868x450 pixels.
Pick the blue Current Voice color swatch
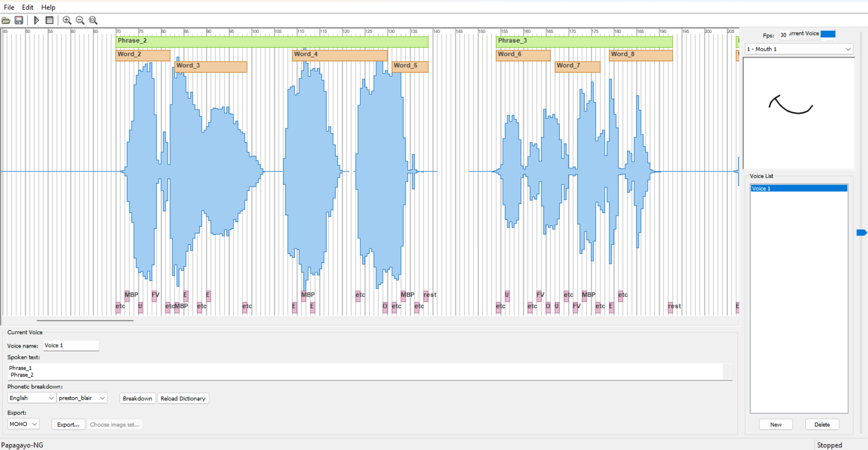coord(828,34)
